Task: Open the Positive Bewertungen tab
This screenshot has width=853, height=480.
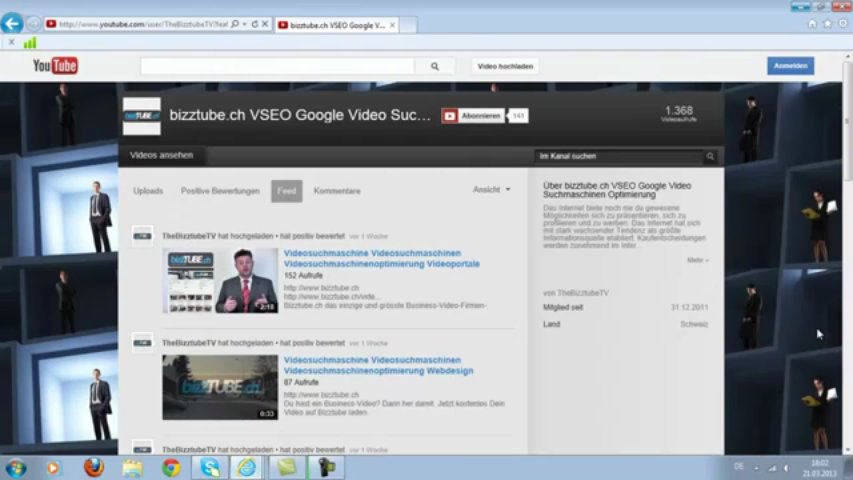Action: pyautogui.click(x=220, y=191)
